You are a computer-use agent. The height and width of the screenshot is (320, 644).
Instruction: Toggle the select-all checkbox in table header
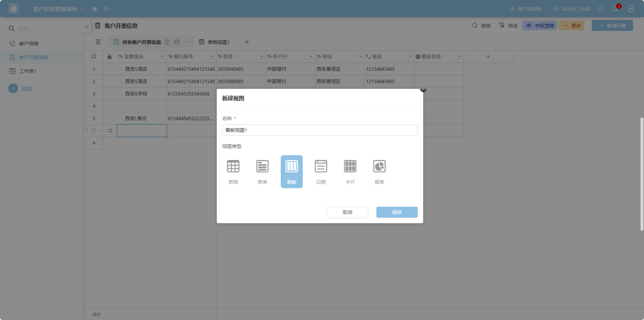tap(94, 56)
